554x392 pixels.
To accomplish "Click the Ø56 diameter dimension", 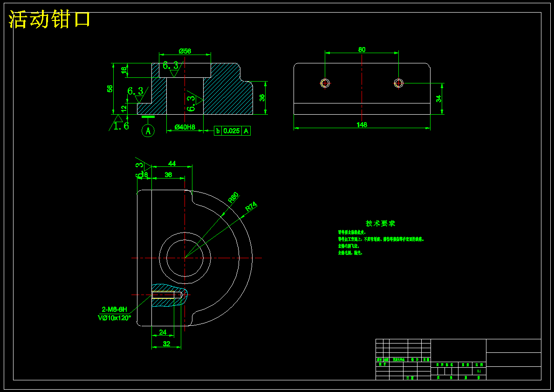I will tap(185, 51).
